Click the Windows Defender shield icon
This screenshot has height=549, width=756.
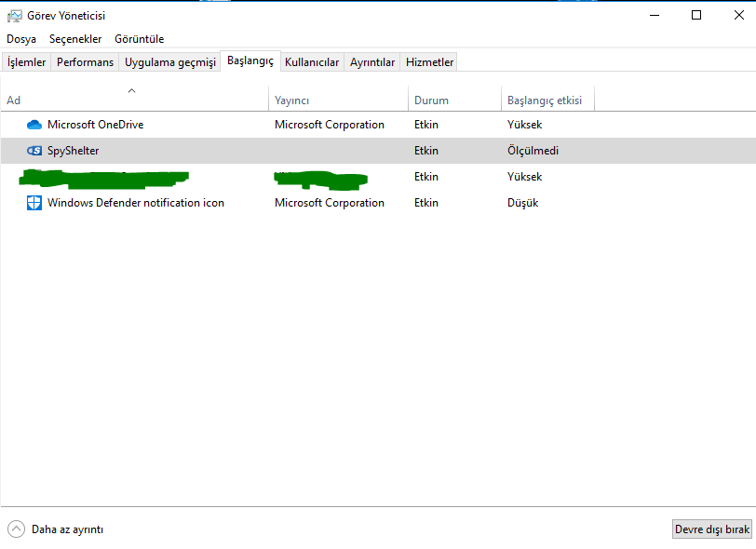click(x=34, y=203)
